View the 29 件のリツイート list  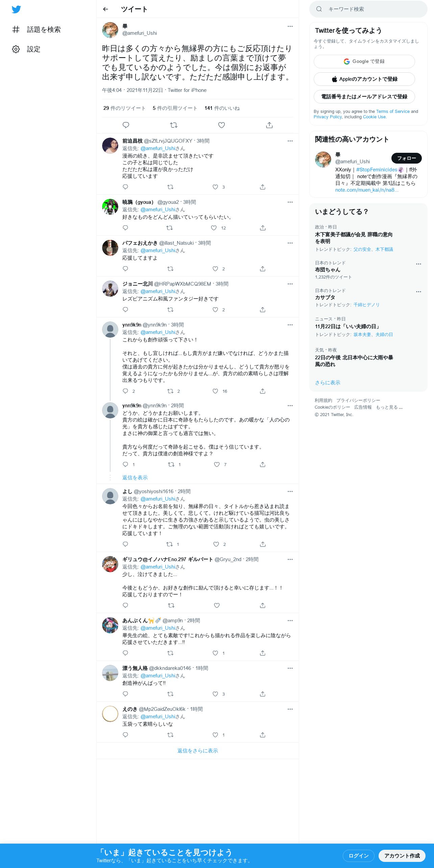124,108
